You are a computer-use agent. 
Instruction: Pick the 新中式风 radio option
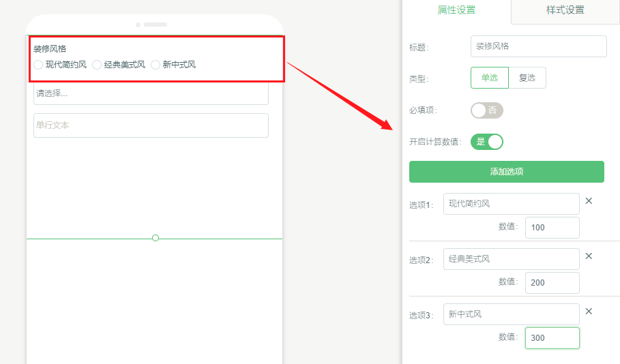[156, 65]
